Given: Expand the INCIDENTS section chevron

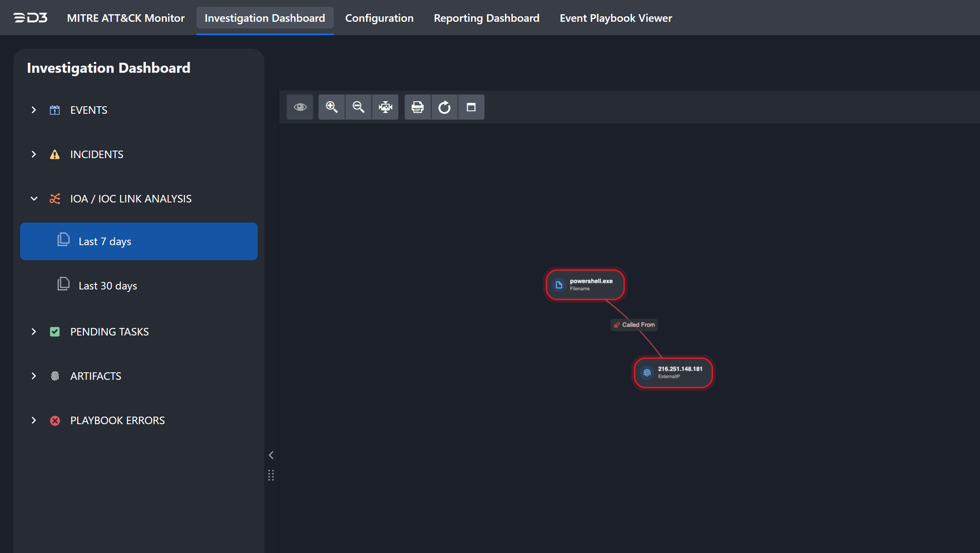Looking at the screenshot, I should coord(34,154).
